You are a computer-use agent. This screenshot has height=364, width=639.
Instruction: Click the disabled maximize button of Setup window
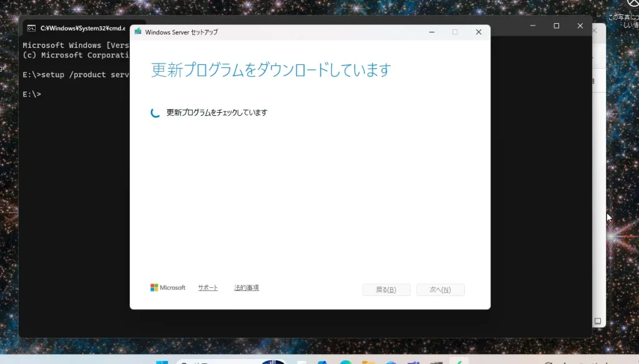click(x=455, y=32)
